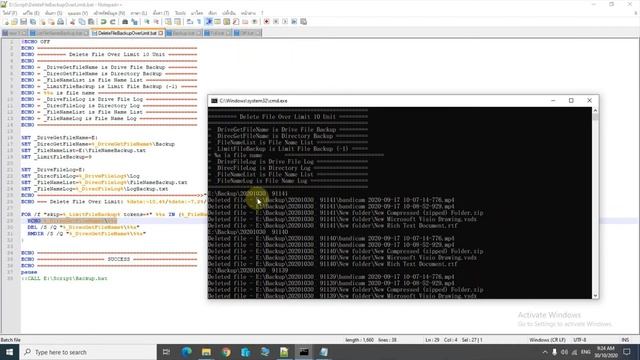Launch Microsoft Edge from the taskbar
The image size is (640, 360).
tap(187, 352)
